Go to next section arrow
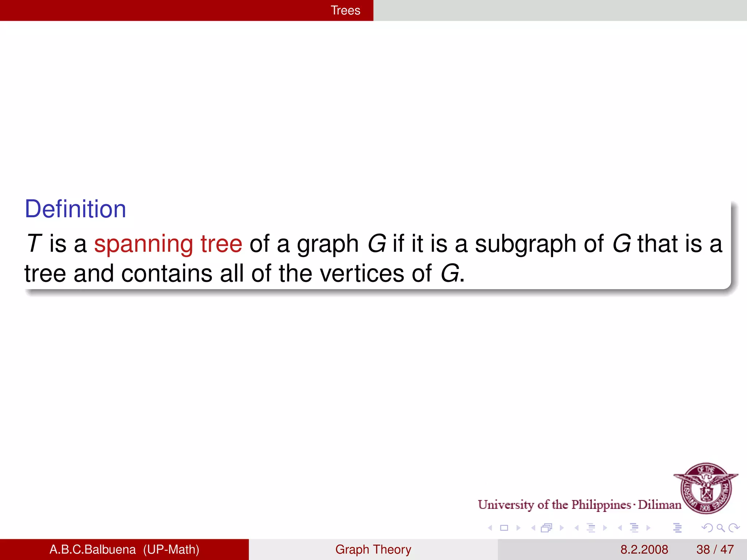 click(648, 528)
